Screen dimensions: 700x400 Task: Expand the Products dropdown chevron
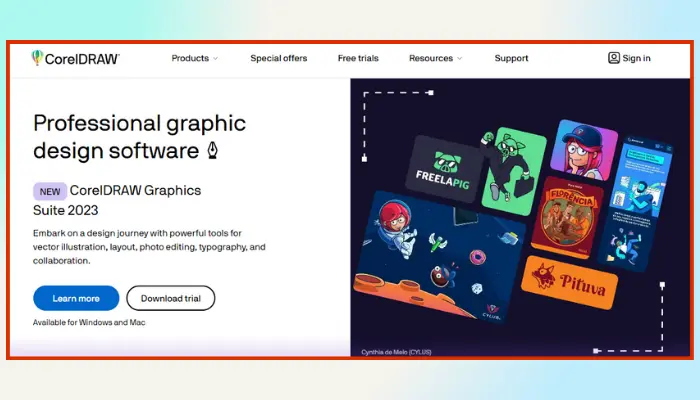coord(216,58)
